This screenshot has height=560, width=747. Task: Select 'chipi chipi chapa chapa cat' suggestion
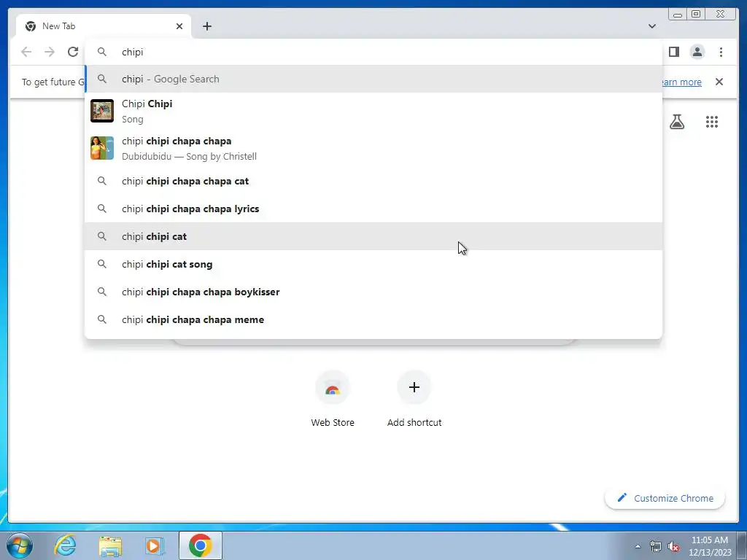click(373, 181)
